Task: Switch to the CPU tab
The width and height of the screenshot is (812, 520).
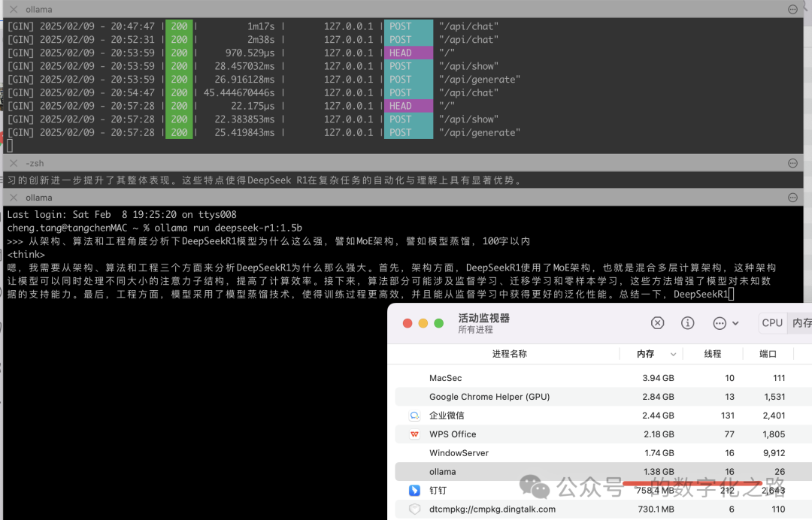Action: click(x=772, y=323)
